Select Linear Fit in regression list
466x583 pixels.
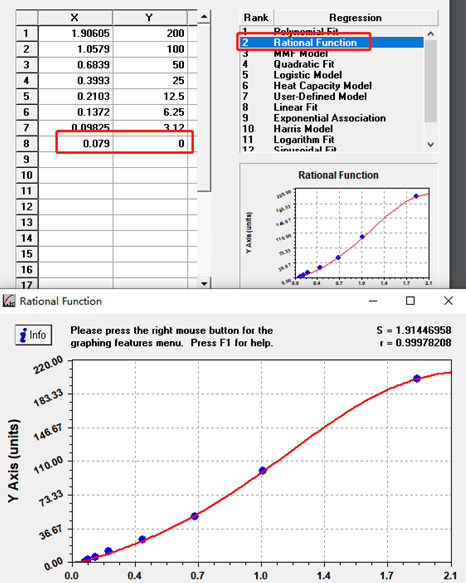296,107
